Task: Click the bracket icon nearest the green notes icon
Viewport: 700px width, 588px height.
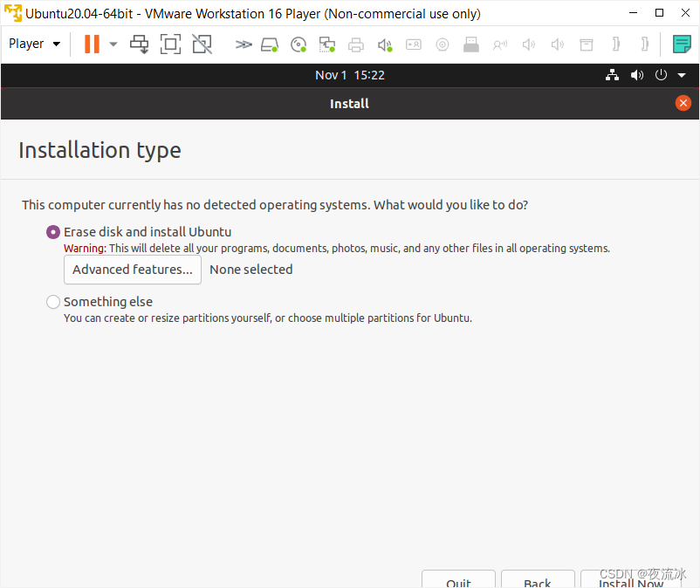Action: [645, 44]
